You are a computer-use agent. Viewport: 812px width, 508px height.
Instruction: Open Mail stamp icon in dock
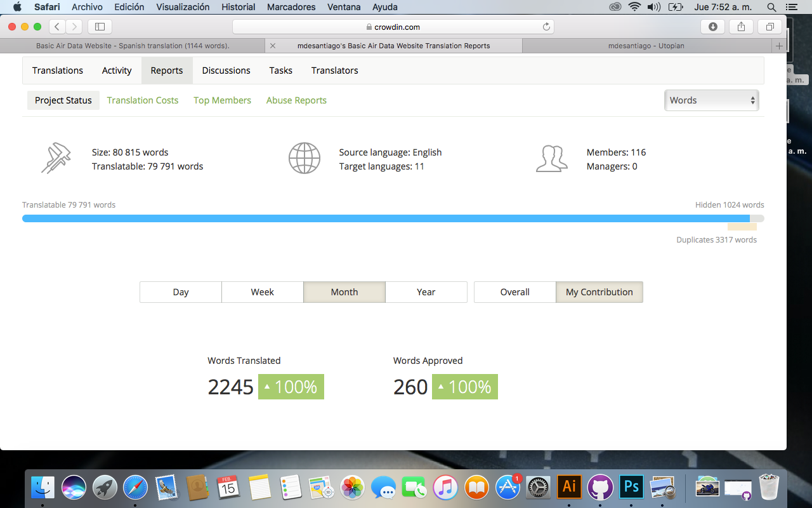(x=166, y=487)
